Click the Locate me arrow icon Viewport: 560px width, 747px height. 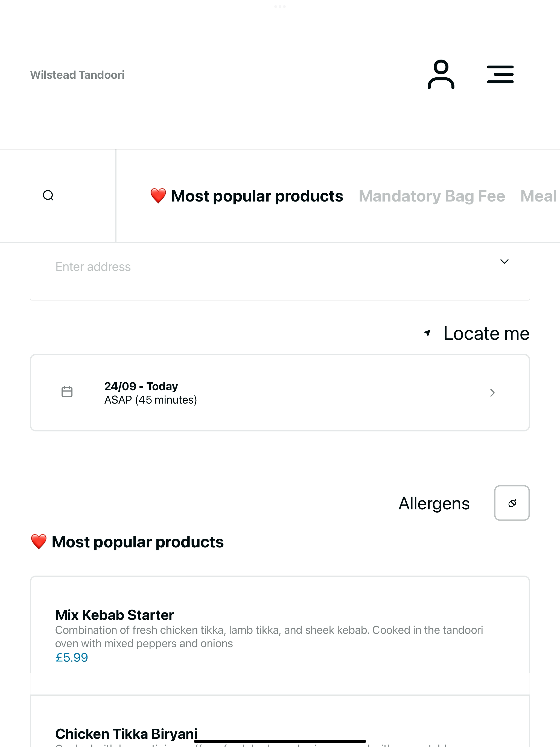(x=427, y=333)
